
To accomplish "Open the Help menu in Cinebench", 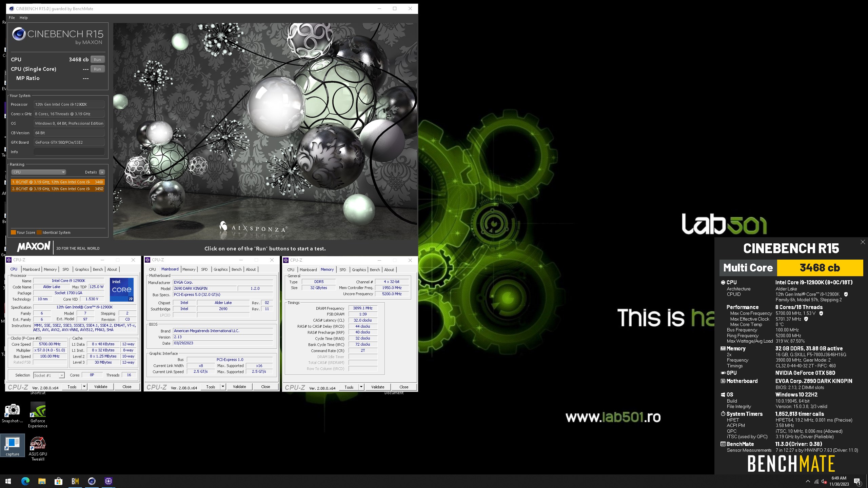I will point(24,18).
